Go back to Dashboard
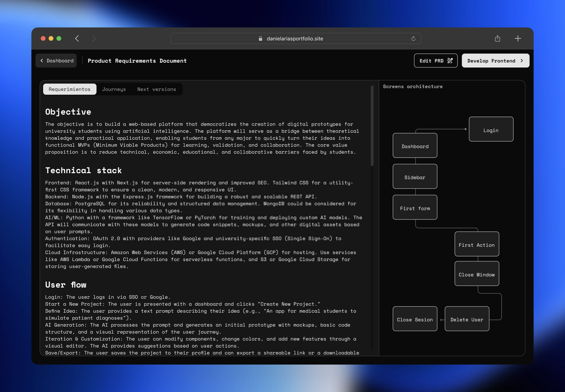This screenshot has height=392, width=565. (56, 61)
